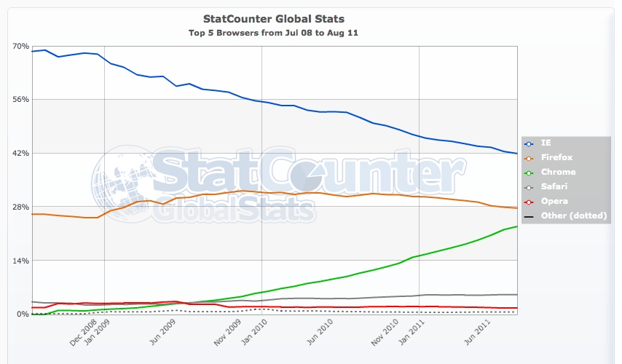
Task: Click the green Chrome legend marker
Action: (x=528, y=172)
